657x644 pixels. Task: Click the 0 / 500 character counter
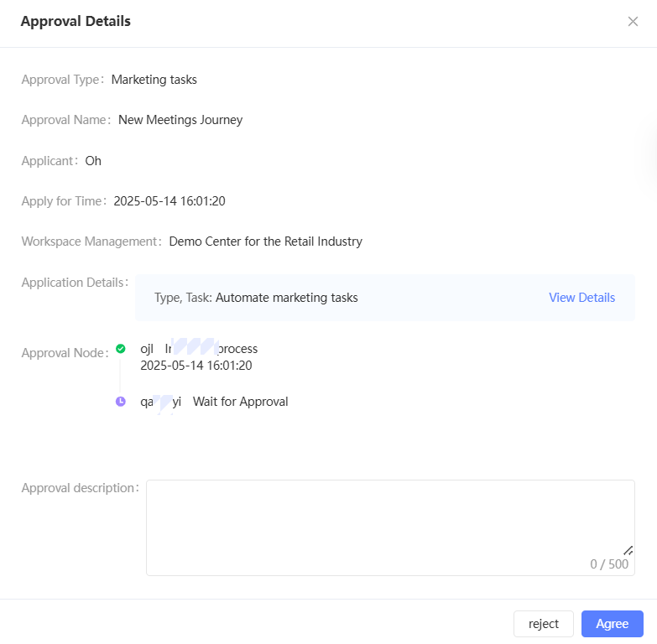pos(609,564)
